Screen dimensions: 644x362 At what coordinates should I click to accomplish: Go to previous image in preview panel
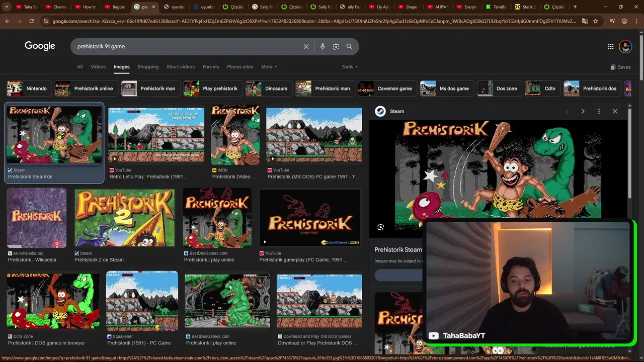coord(567,111)
